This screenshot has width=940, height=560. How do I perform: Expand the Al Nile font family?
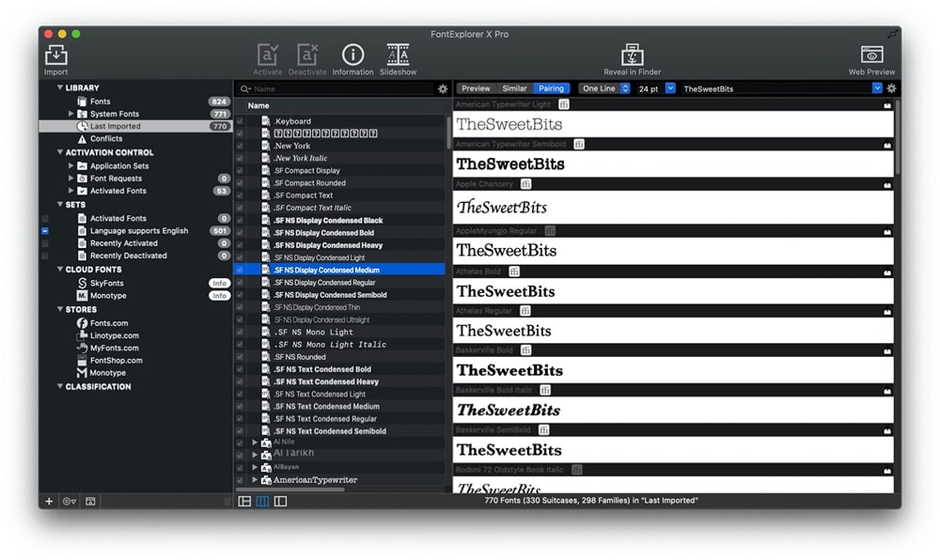point(255,443)
